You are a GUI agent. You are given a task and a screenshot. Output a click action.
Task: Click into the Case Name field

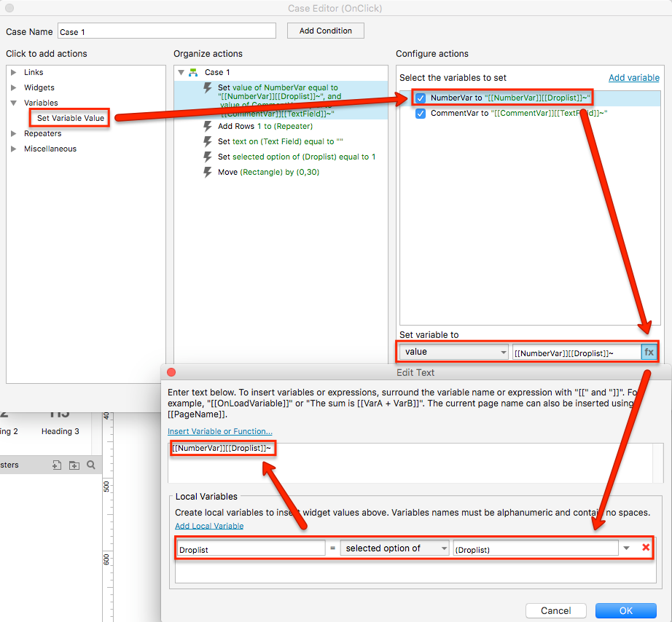point(166,31)
